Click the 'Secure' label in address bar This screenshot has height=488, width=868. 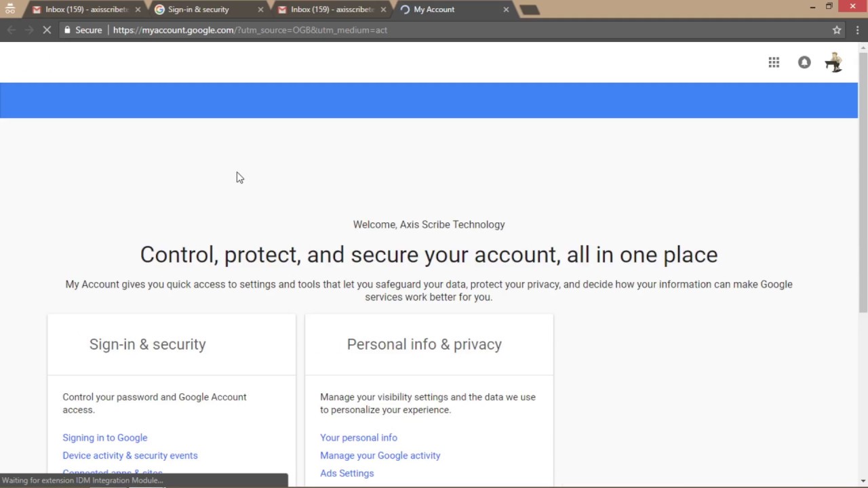89,30
